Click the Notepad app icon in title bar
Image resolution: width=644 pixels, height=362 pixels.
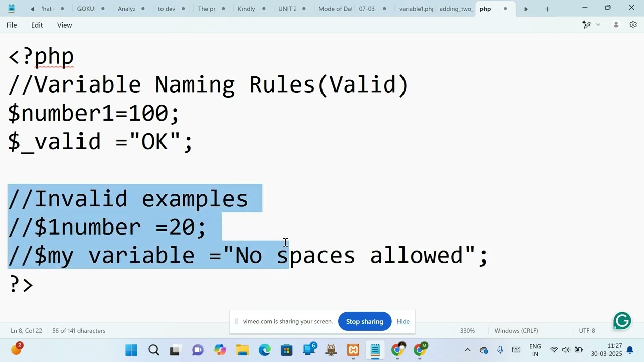point(11,9)
